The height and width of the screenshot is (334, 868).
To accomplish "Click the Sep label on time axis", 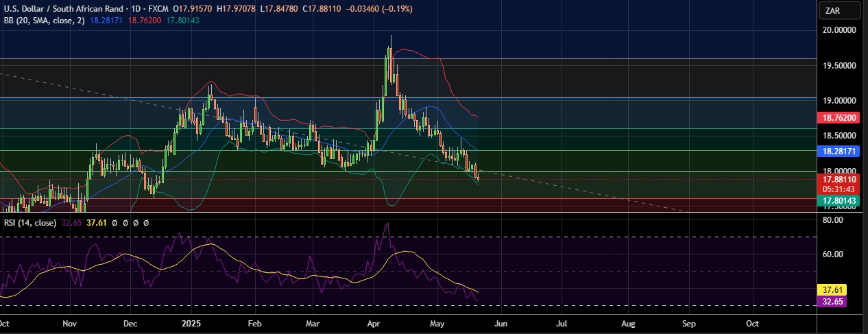I will pyautogui.click(x=689, y=322).
